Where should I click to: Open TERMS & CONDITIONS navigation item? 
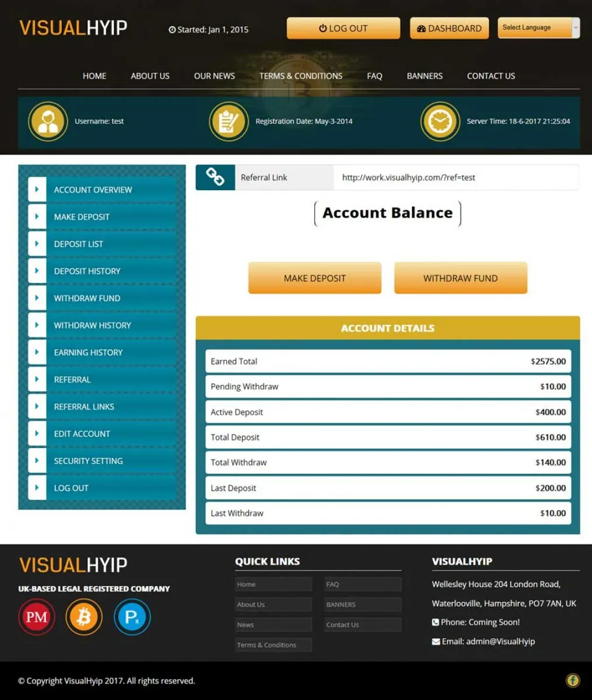301,76
